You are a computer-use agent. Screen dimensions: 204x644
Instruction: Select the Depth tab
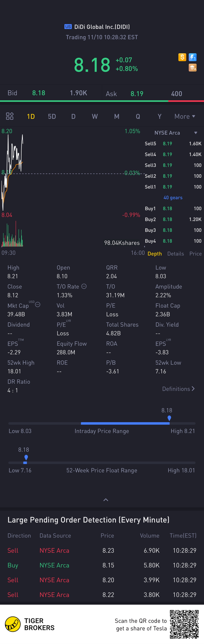point(155,254)
